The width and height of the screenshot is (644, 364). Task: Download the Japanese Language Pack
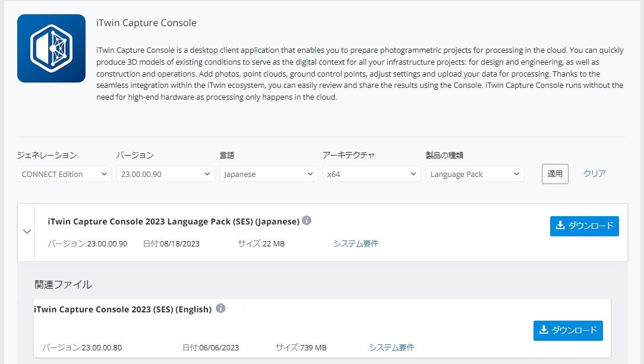[x=584, y=226]
